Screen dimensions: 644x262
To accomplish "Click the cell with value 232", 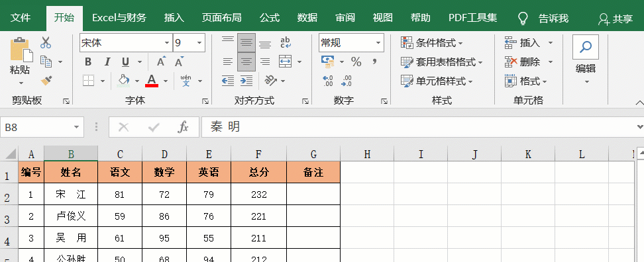I will point(259,195).
